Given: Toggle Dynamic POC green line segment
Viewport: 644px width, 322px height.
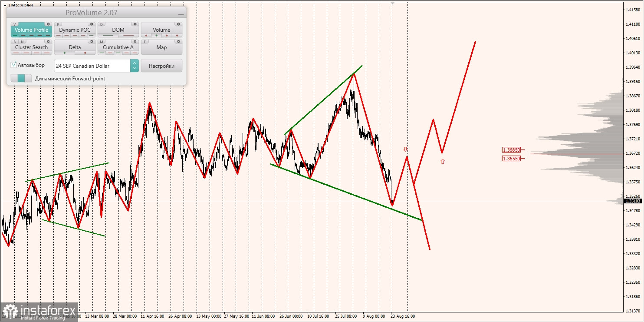Looking at the screenshot, I should [x=91, y=35].
